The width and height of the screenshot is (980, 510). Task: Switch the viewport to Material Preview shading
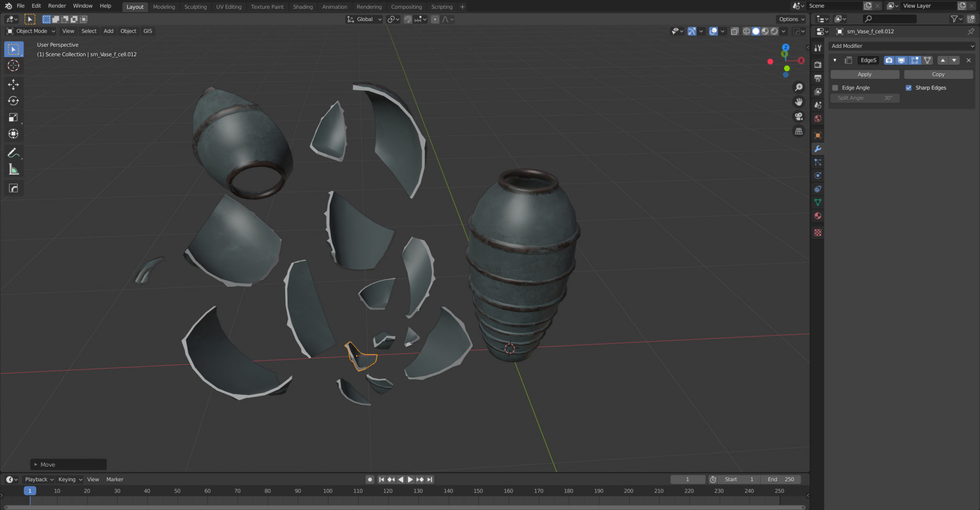[x=765, y=31]
